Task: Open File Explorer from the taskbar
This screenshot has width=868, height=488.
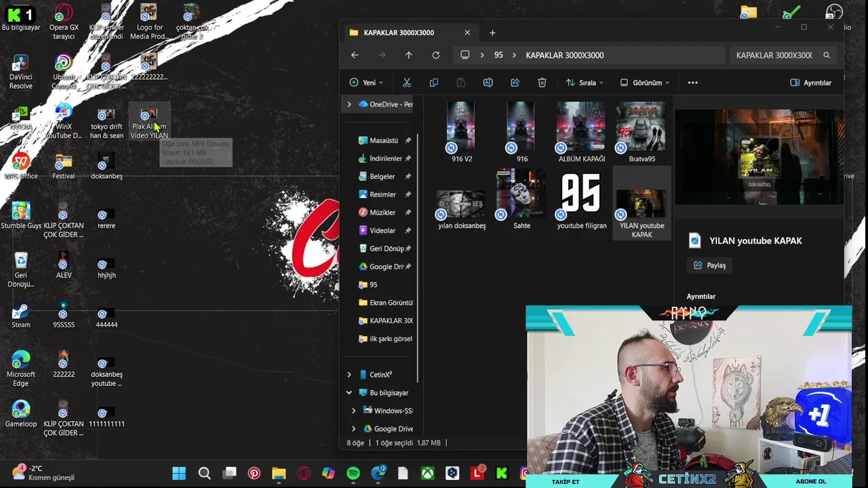Action: [279, 473]
